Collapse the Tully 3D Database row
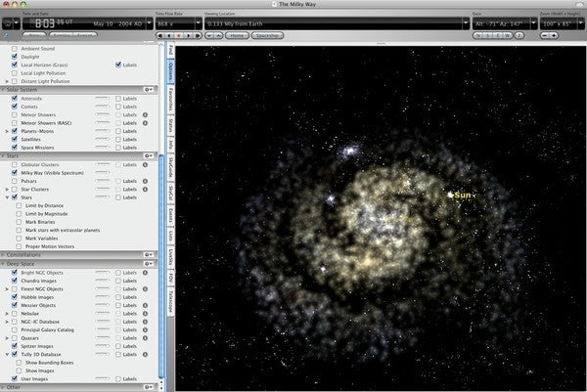 pos(7,354)
